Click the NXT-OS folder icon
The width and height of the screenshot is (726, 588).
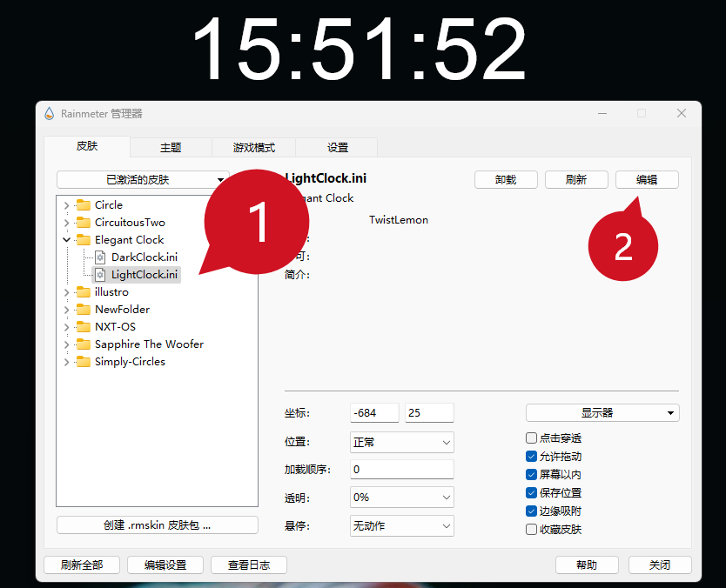click(x=84, y=326)
